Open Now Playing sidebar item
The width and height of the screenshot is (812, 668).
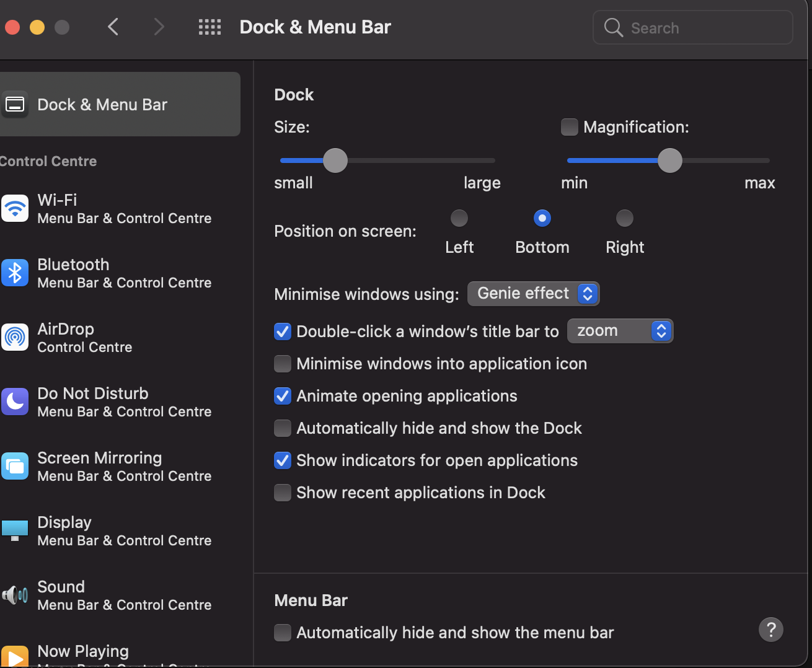[83, 652]
